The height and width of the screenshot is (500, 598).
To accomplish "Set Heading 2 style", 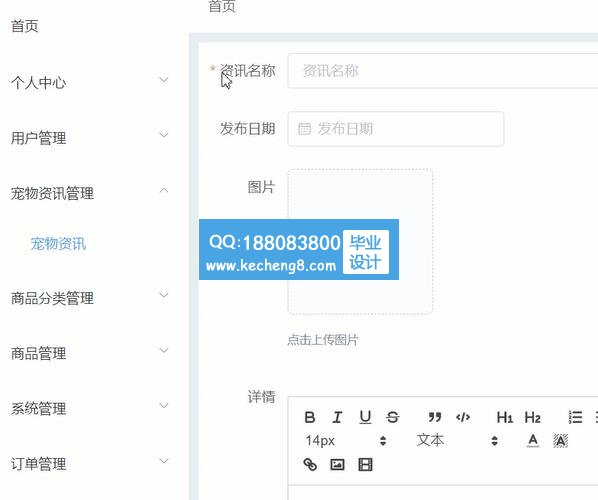I will 532,417.
